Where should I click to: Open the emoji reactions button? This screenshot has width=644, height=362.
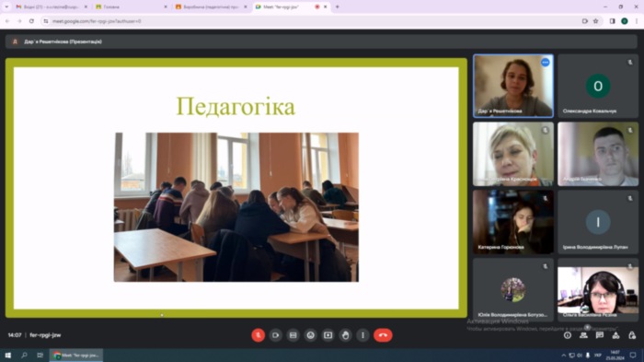pyautogui.click(x=311, y=335)
